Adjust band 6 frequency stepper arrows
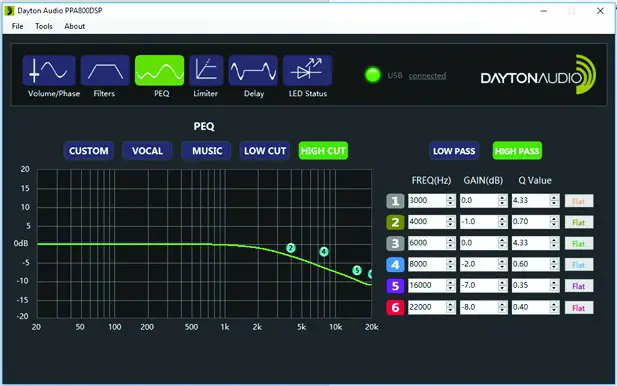Screen dimensions: 617x386 coord(451,307)
